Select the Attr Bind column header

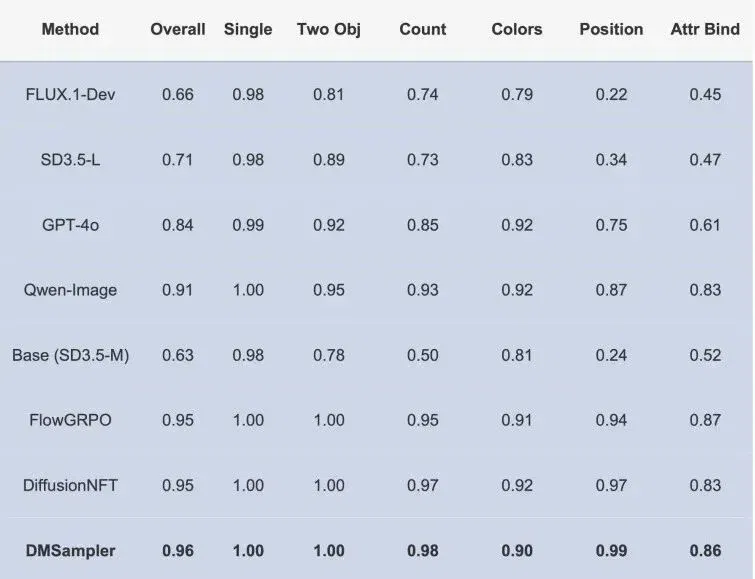705,29
